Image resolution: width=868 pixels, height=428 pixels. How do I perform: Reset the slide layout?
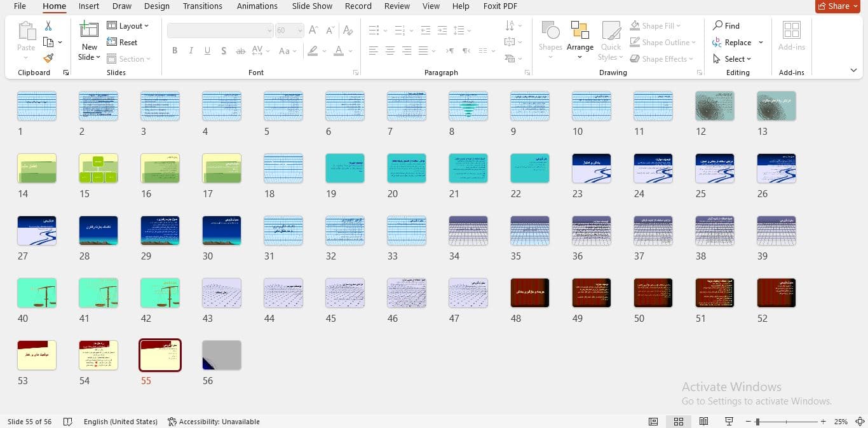click(x=122, y=42)
